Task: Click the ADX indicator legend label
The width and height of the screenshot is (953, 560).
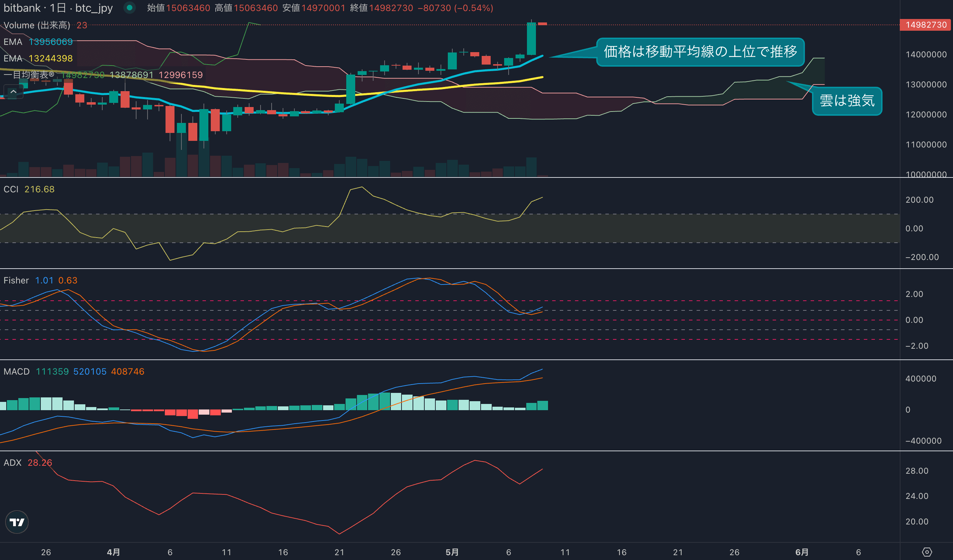Action: tap(12, 463)
